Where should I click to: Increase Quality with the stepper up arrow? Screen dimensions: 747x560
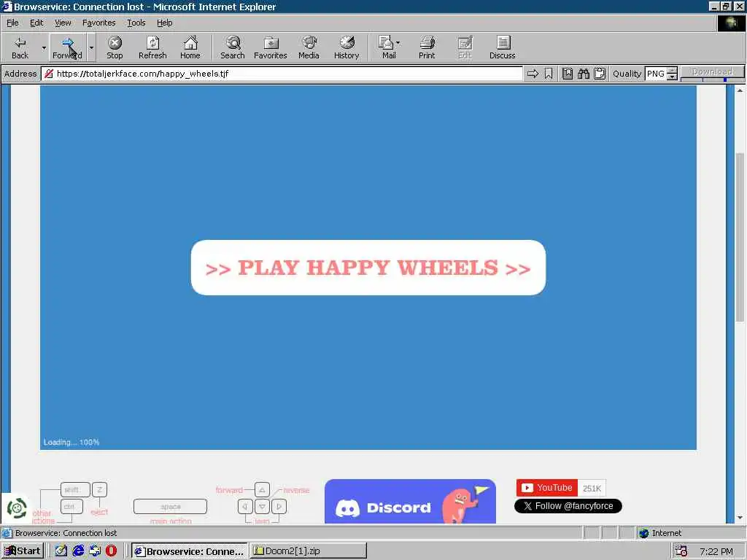(672, 71)
